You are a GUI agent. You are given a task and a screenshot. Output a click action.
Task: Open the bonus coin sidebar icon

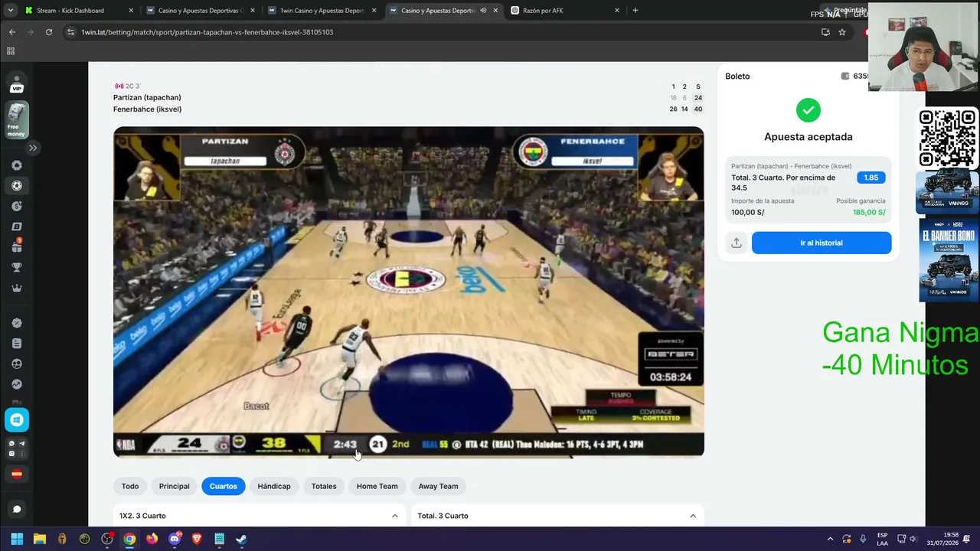(17, 206)
